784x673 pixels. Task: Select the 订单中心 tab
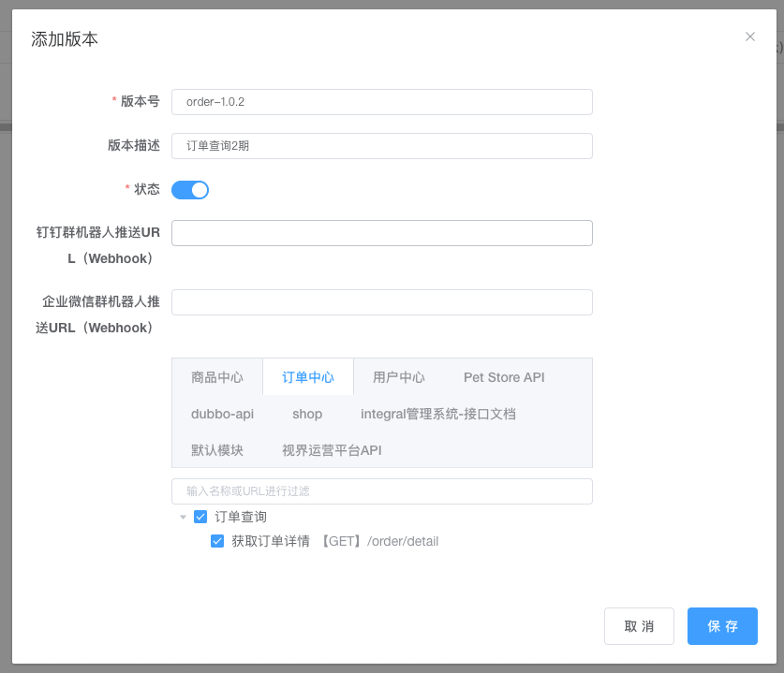coord(308,377)
